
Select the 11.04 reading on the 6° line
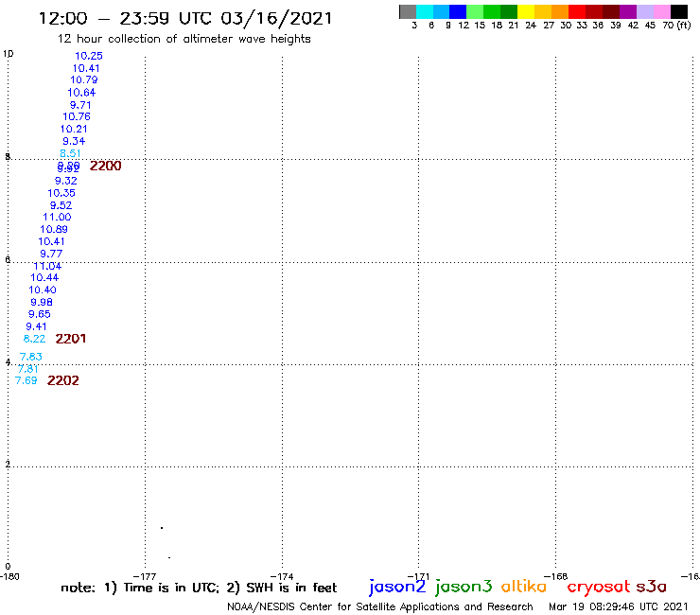47,266
